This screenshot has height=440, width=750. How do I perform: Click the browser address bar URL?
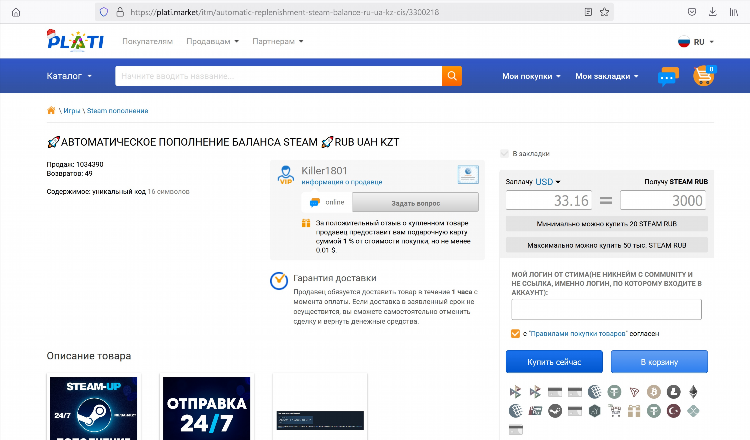tap(285, 12)
